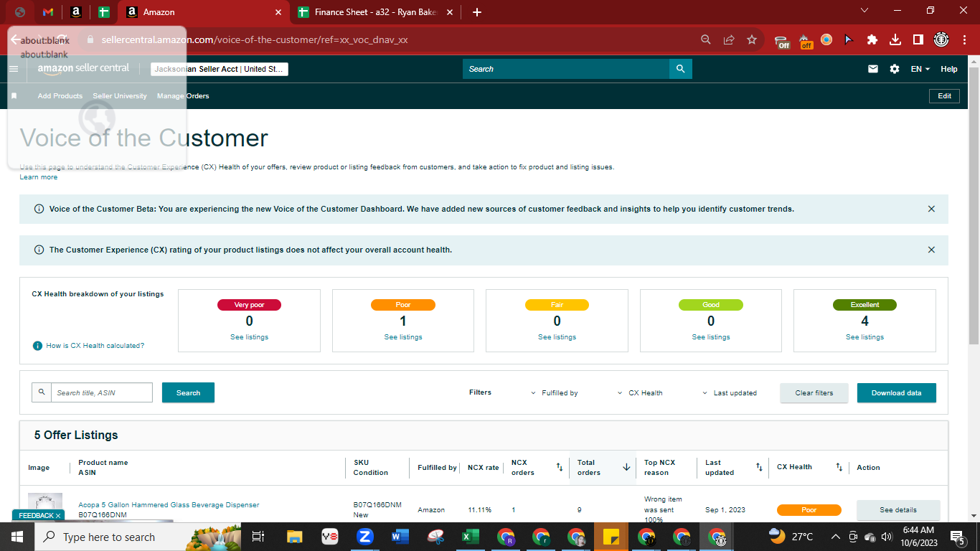Show hidden system tray icons
The image size is (980, 551).
click(835, 537)
